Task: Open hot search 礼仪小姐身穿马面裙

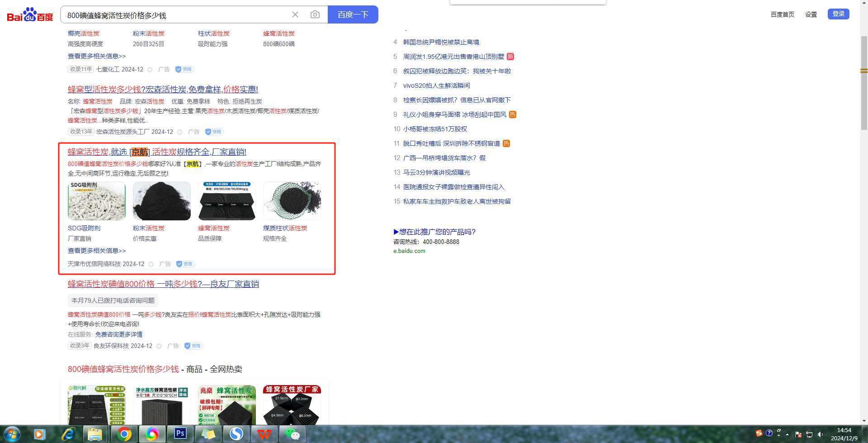Action: (x=455, y=114)
